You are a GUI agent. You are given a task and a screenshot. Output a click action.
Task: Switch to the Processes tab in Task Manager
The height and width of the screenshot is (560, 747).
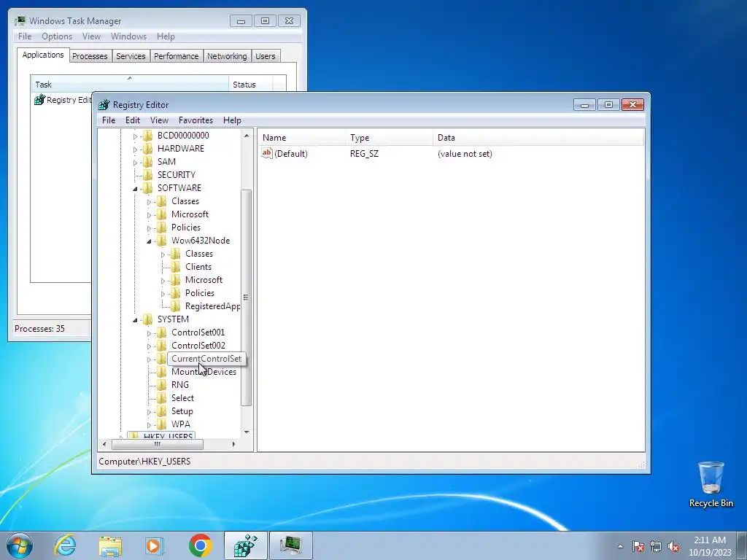click(x=90, y=56)
